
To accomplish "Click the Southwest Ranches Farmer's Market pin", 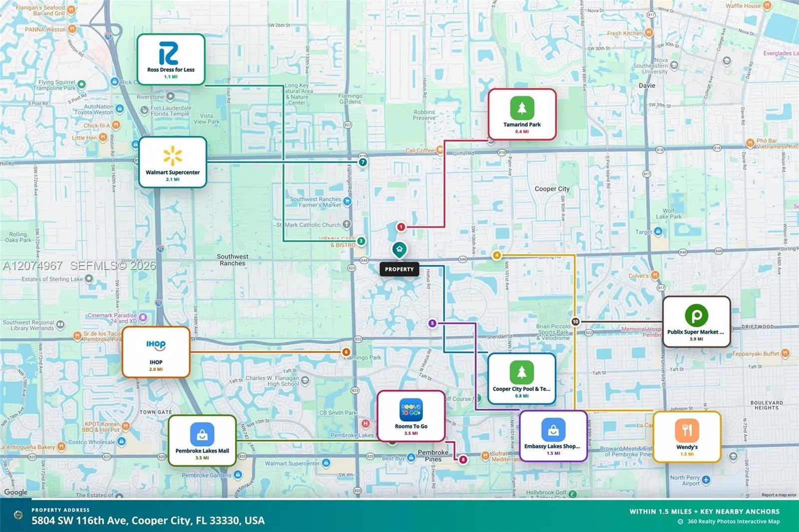I will 347,202.
